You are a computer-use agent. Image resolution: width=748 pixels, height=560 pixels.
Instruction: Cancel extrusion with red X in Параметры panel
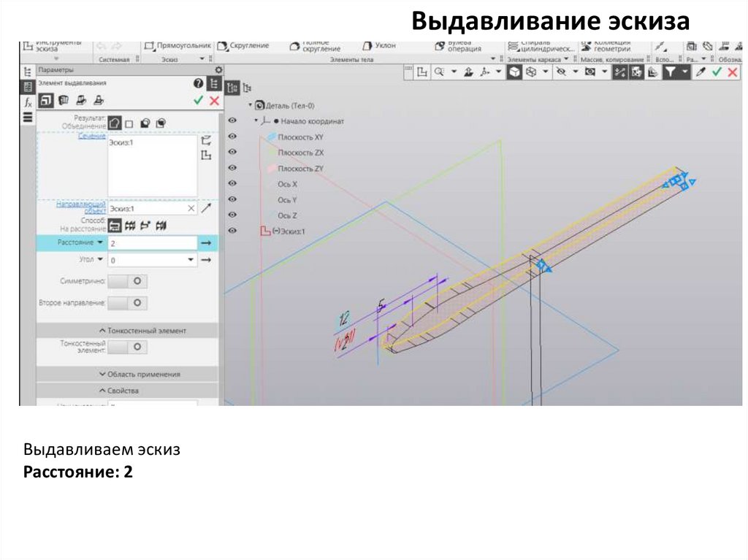(x=214, y=101)
